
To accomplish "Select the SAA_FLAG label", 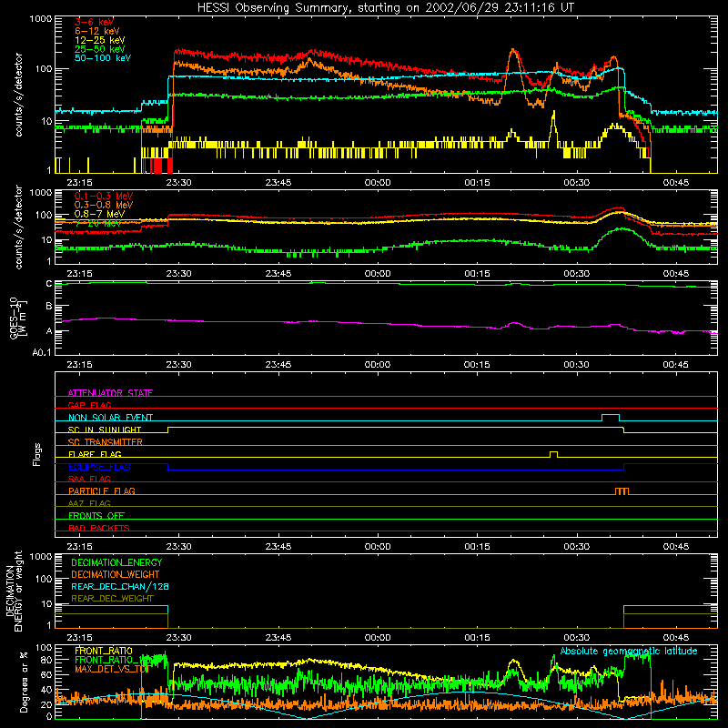I will [x=89, y=479].
